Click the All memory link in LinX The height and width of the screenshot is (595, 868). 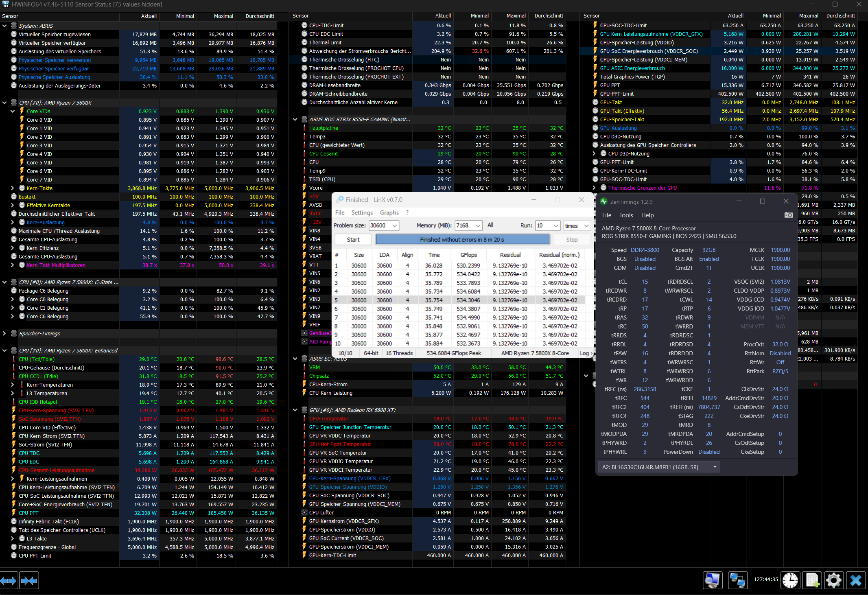coord(490,225)
